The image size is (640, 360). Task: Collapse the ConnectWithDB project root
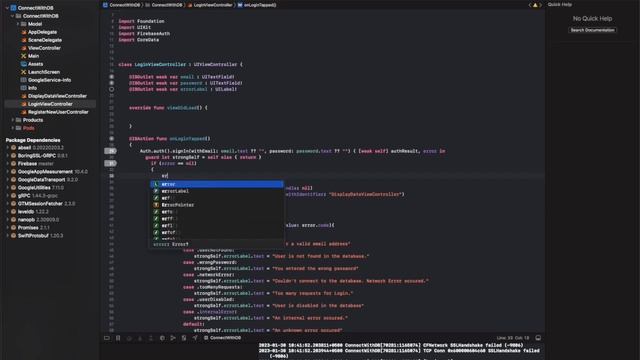[x=7, y=8]
